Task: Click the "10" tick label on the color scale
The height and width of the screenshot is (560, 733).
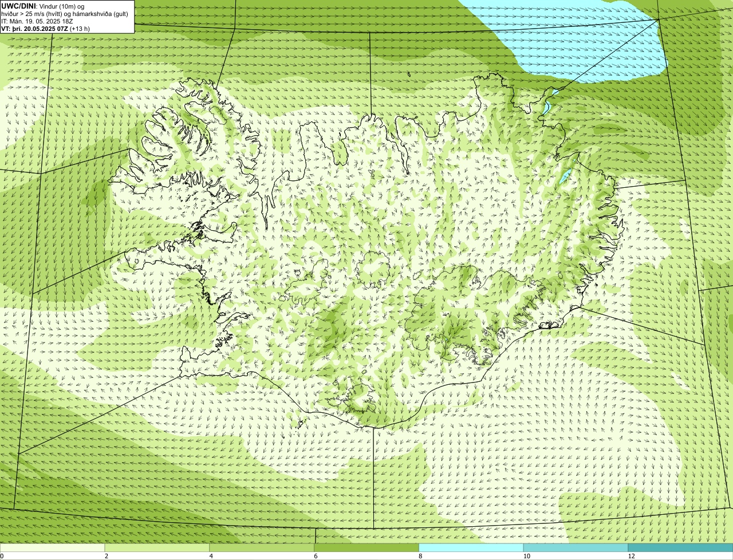Action: (526, 556)
